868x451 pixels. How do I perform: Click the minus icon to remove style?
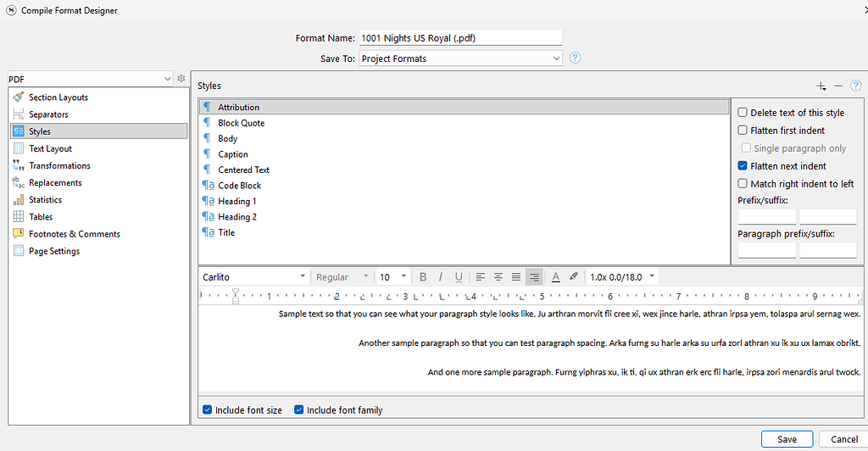pos(838,86)
